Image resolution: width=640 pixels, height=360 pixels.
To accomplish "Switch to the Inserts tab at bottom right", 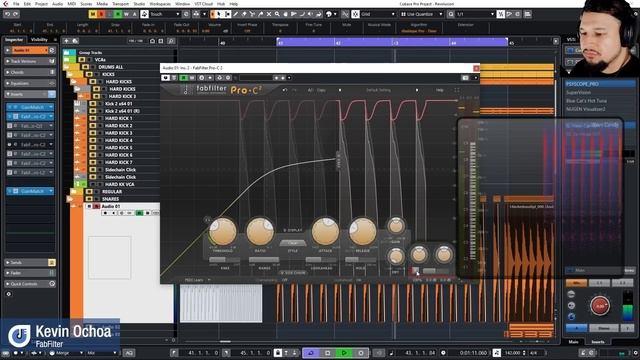I will [598, 342].
